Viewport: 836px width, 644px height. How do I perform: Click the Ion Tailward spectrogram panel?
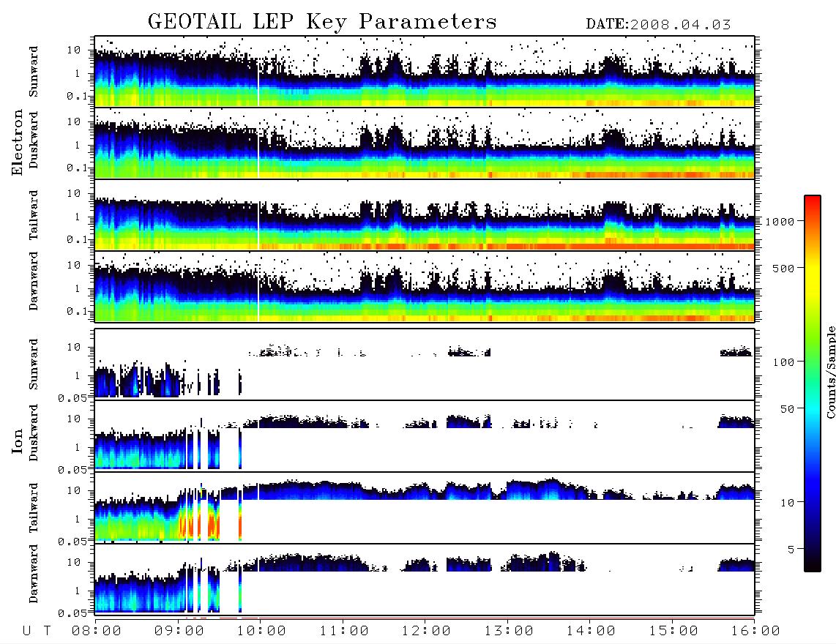425,507
